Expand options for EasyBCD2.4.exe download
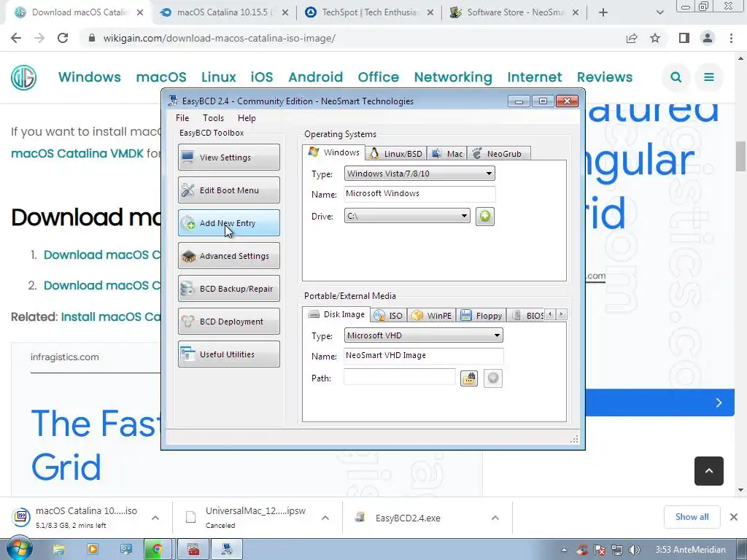Screen dimensions: 747x560 pos(495,518)
